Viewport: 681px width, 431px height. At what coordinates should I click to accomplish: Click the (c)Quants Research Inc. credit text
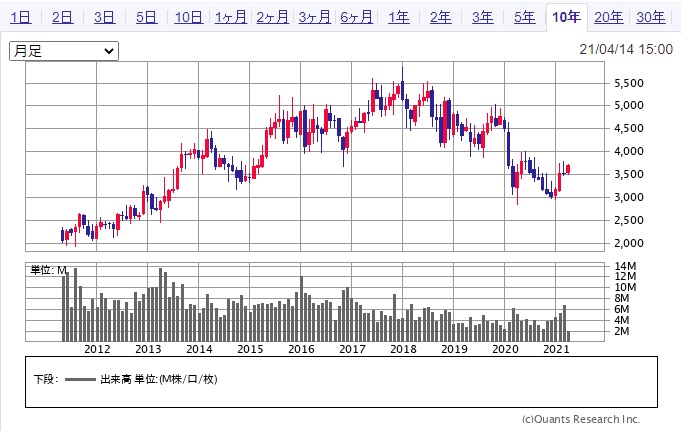(581, 419)
